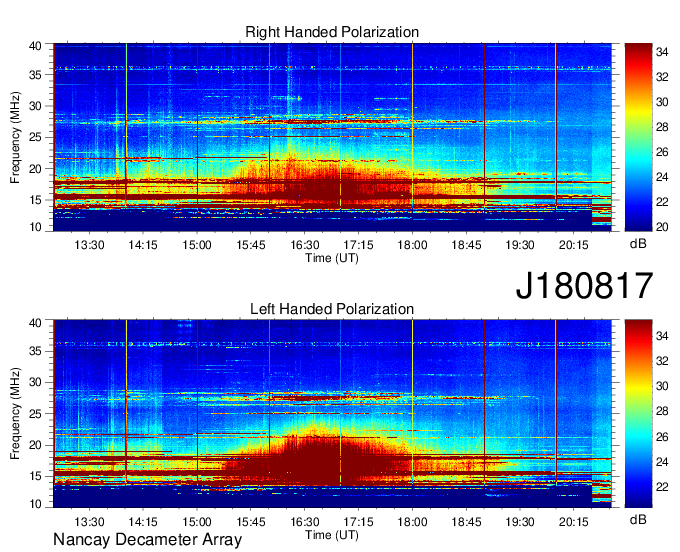Click '15:00' time tick on Left Handed plot
This screenshot has height=552, width=680.
(197, 522)
